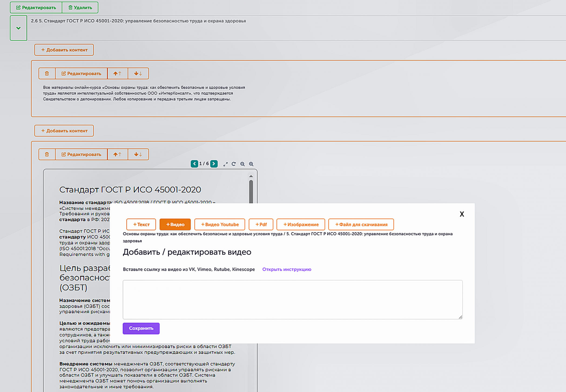Screen dimensions: 566x392
Task: Click the video link text area
Action: pyautogui.click(x=293, y=300)
